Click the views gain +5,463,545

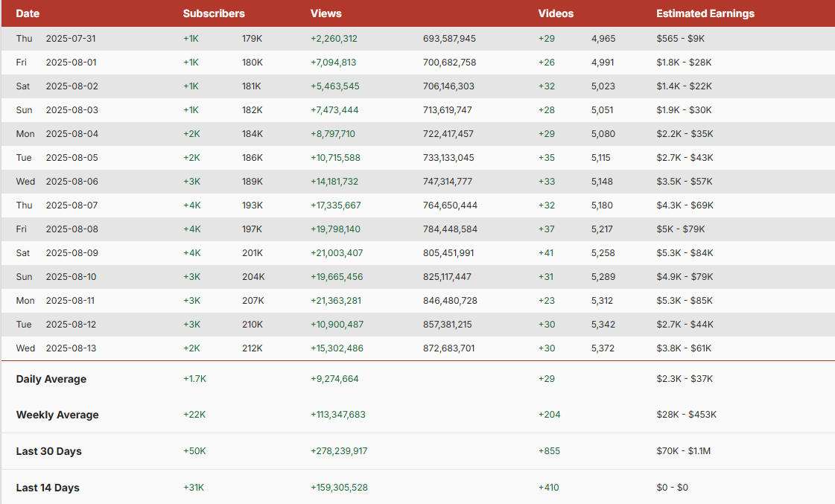(x=335, y=86)
